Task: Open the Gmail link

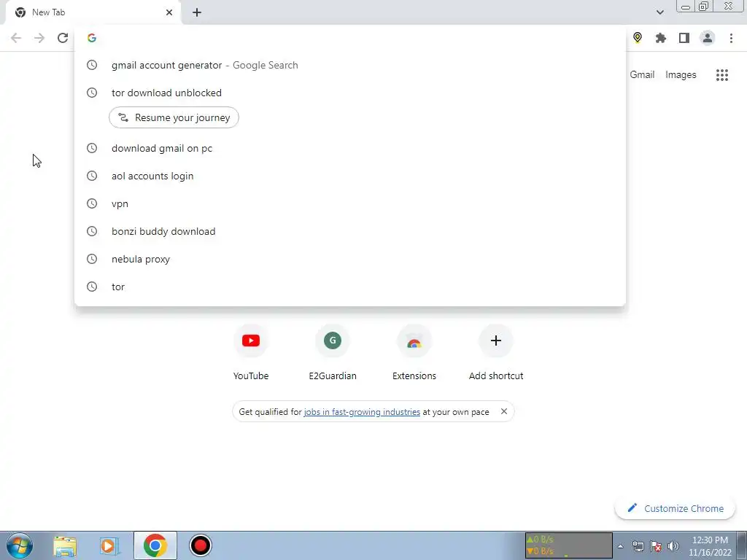Action: pos(642,75)
